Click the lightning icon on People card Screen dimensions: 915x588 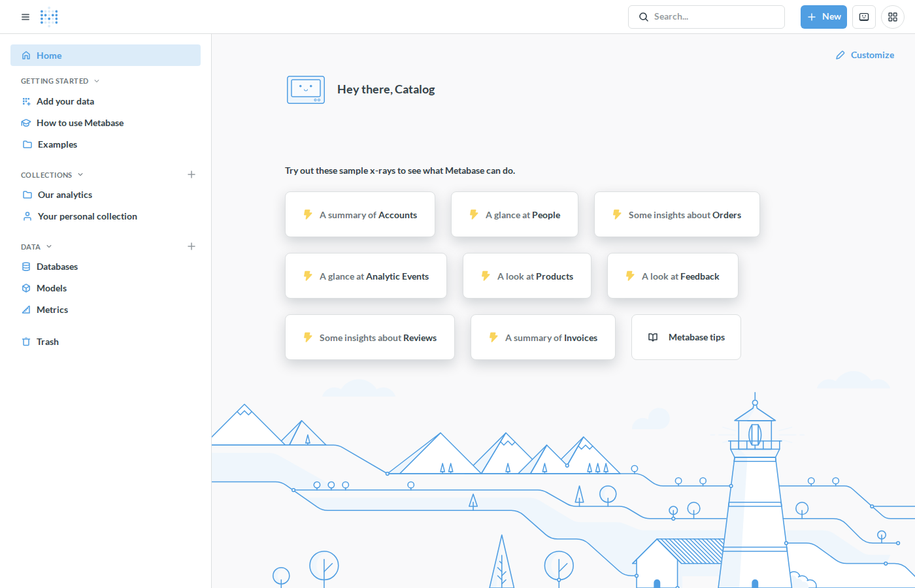(474, 214)
